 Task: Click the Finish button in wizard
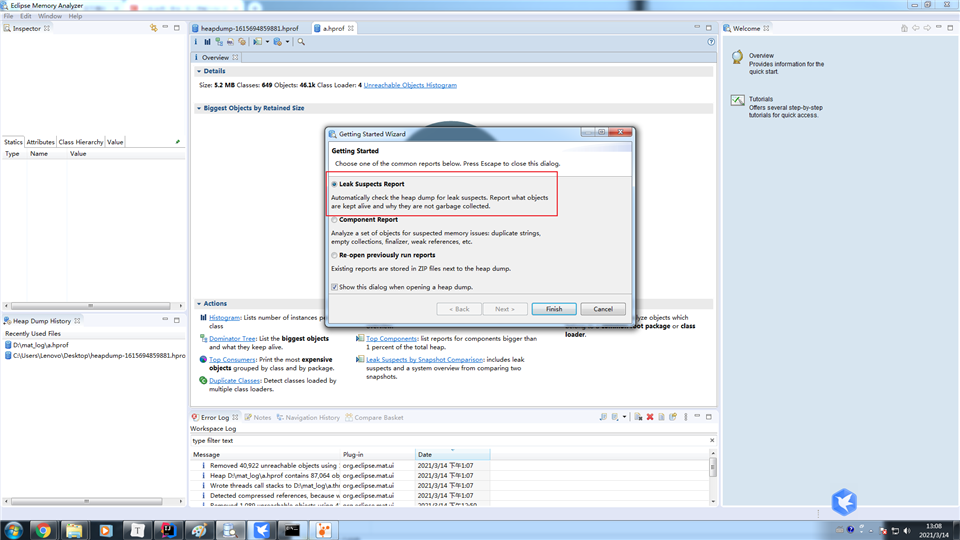tap(554, 309)
